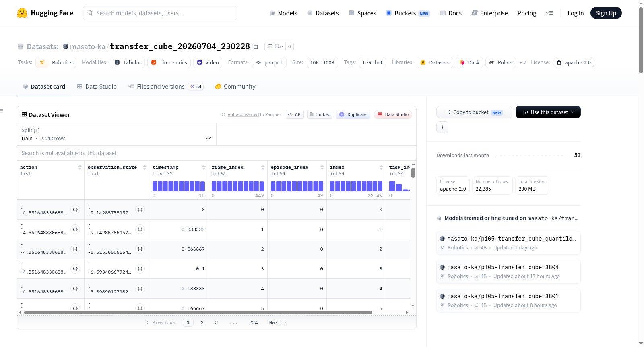
Task: Go to the Community tab
Action: 235,87
